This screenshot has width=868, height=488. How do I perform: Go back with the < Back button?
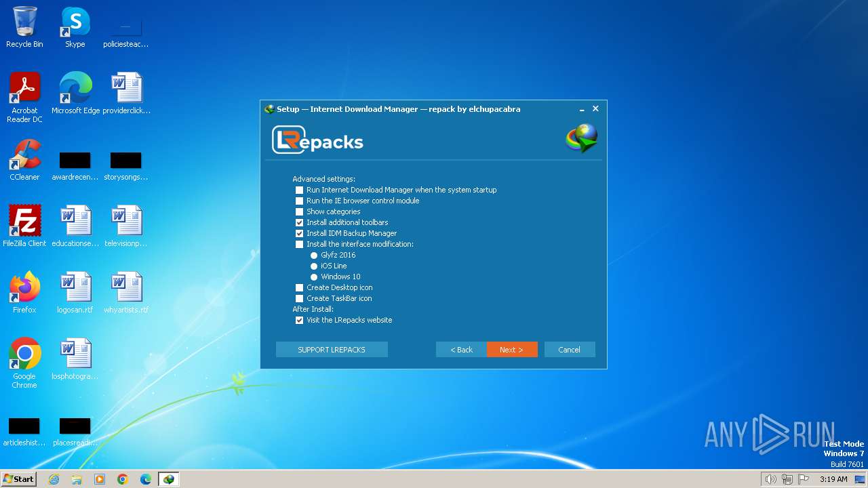(461, 350)
